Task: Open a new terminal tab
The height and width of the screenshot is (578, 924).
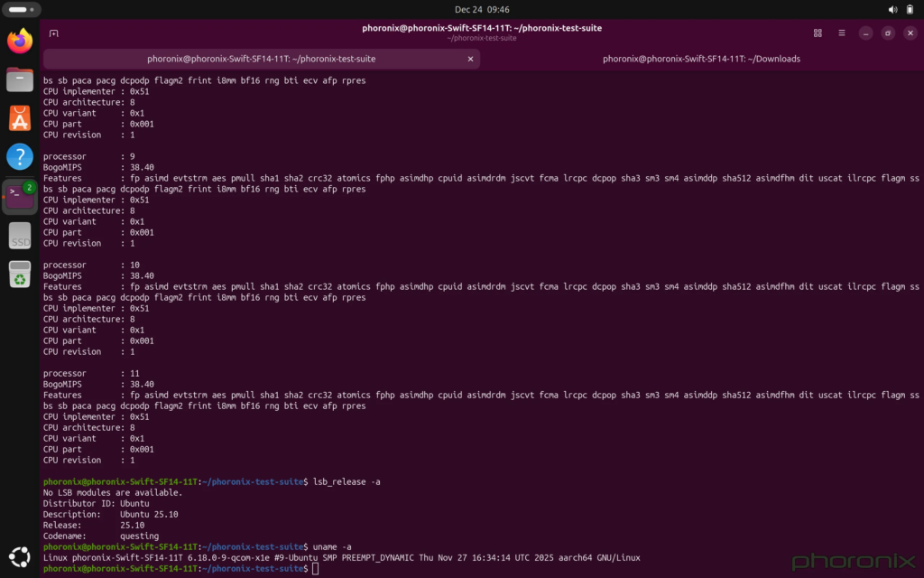Action: point(54,33)
